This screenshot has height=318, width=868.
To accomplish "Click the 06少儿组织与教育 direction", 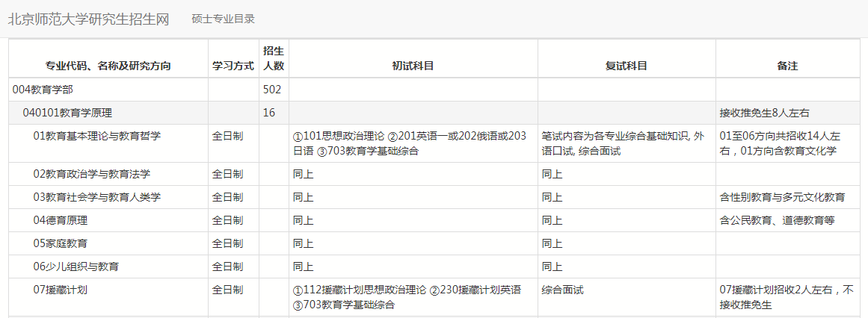I will coord(76,266).
